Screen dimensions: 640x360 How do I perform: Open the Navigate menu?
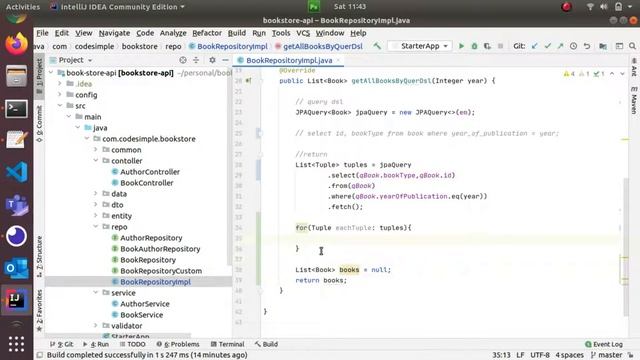pos(114,33)
